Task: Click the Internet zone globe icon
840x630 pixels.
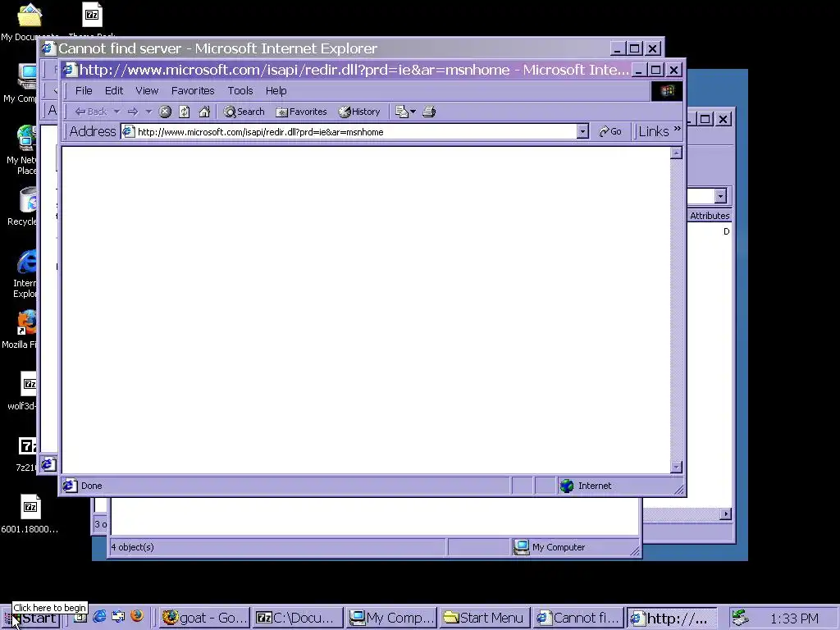Action: point(567,486)
